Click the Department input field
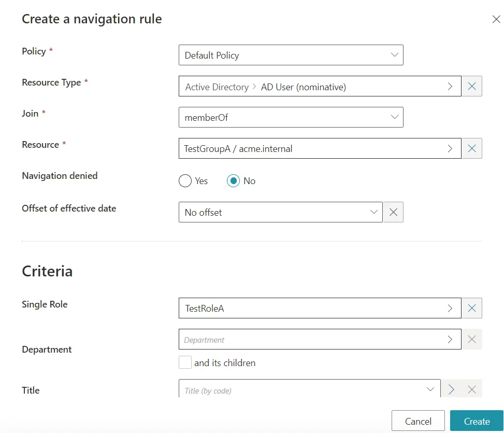 coord(320,339)
